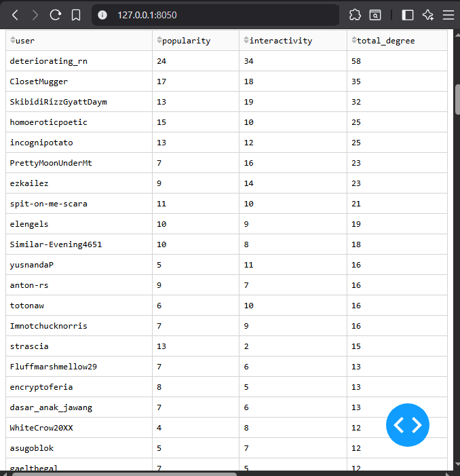
Task: Click interactivity value 12 for incognipotato
Action: tap(293, 143)
